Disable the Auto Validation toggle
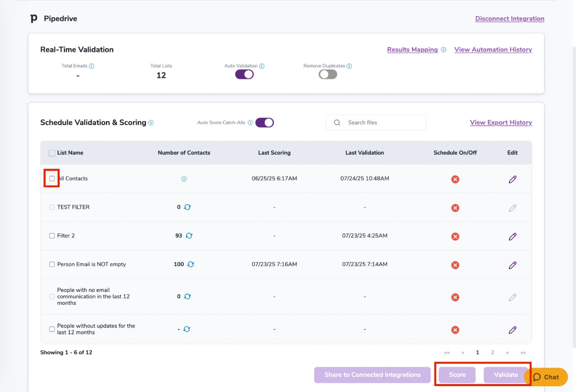 [244, 74]
